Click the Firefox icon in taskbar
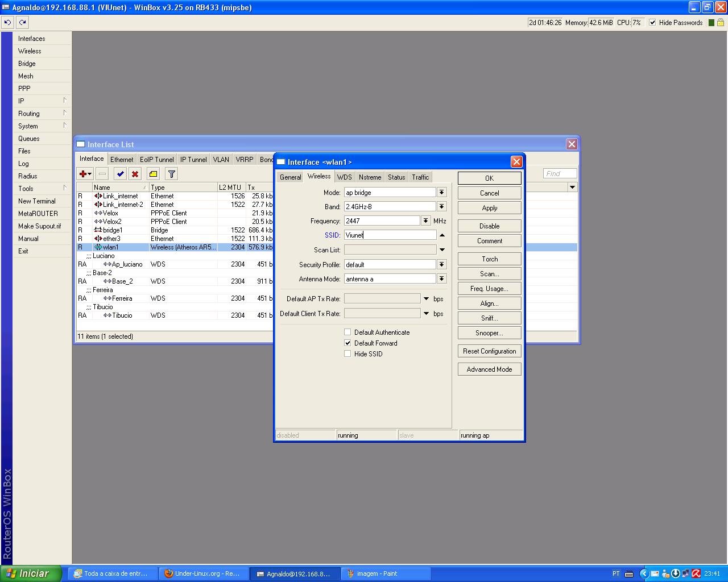The height and width of the screenshot is (582, 728). click(168, 573)
